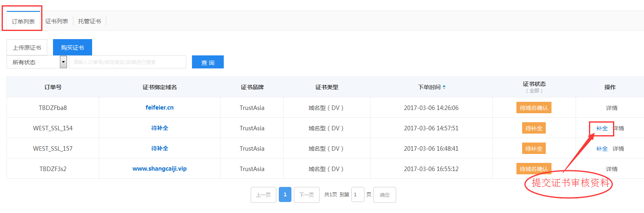Click the 购买证书 button

point(73,48)
